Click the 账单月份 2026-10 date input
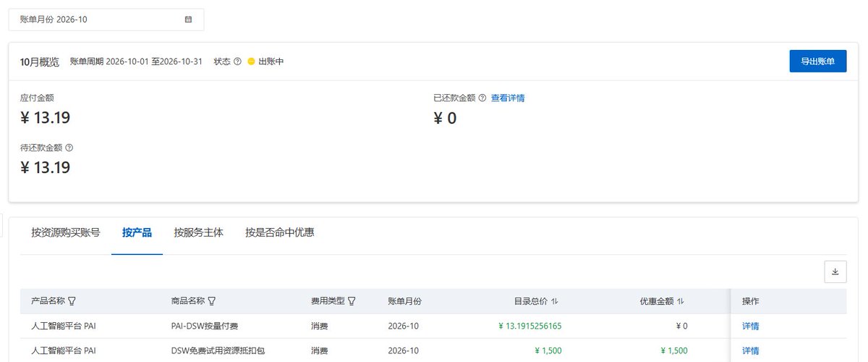This screenshot has width=868, height=362. click(x=106, y=20)
